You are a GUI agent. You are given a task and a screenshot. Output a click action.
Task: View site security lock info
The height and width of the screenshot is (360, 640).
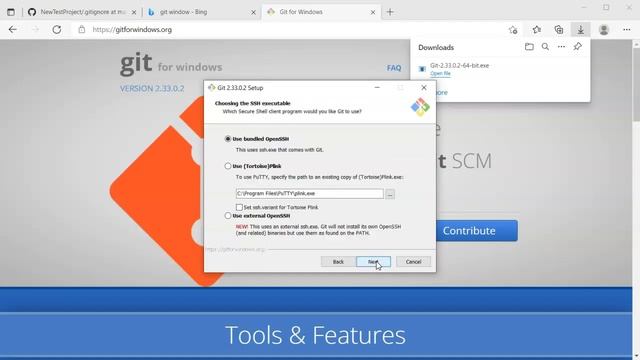click(82, 29)
